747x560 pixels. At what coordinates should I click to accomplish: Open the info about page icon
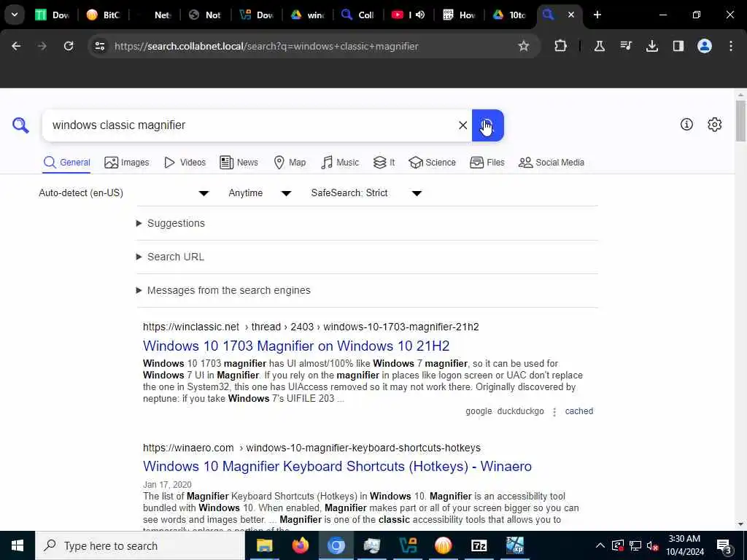click(x=686, y=124)
